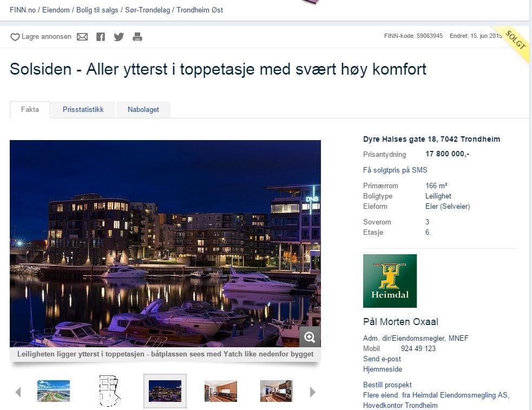Switch to the Nabolaget tab
The image size is (532, 410).
[143, 110]
